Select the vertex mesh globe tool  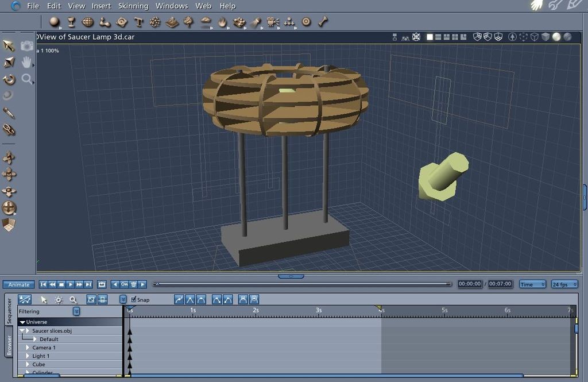(x=88, y=22)
